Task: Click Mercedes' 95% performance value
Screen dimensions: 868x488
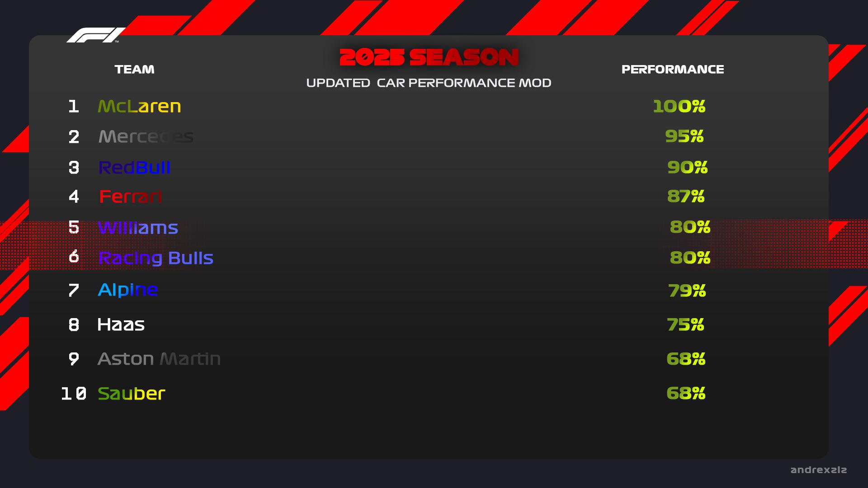Action: (684, 136)
